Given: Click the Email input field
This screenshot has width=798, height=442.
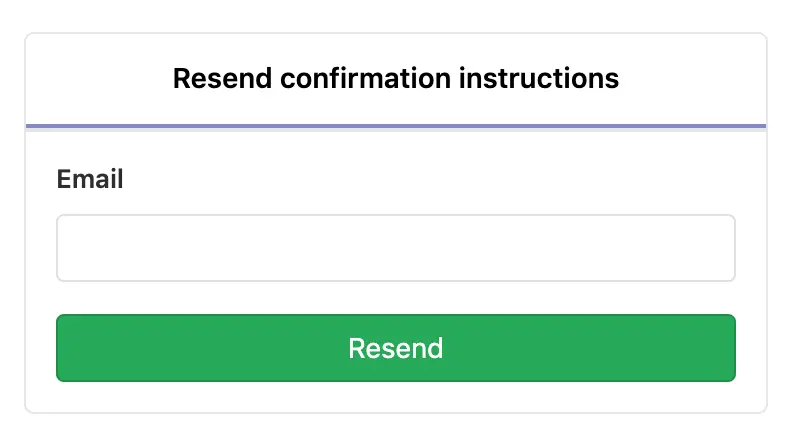Looking at the screenshot, I should coord(395,248).
